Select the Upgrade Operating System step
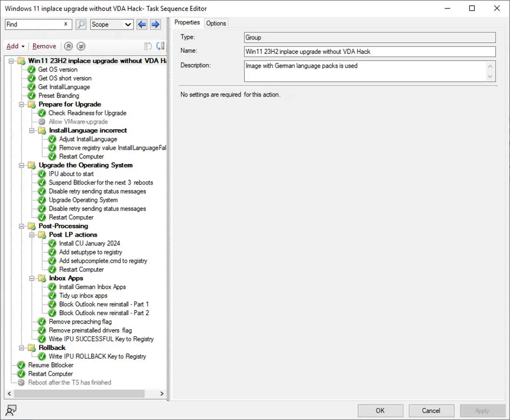510x420 pixels. [83, 200]
